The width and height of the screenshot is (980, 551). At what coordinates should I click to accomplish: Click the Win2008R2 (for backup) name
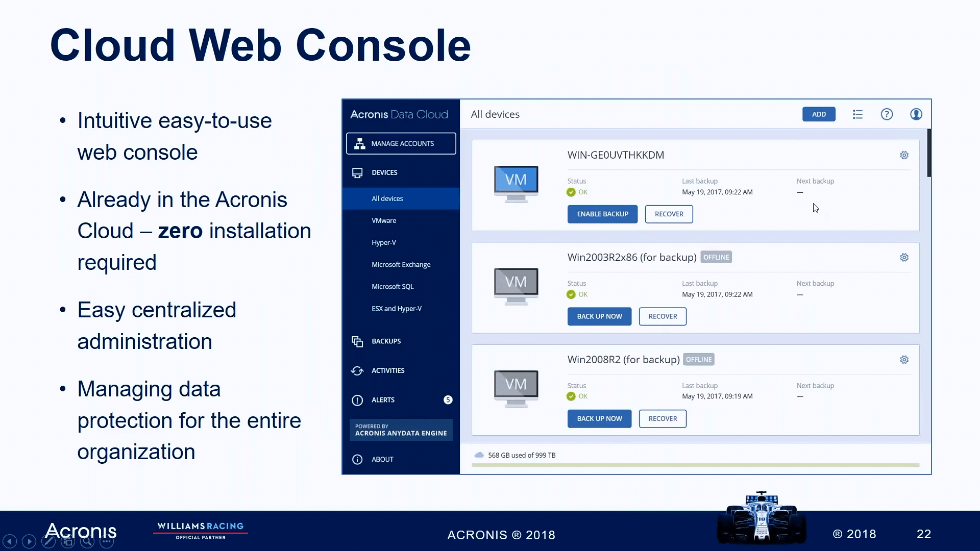(x=623, y=360)
